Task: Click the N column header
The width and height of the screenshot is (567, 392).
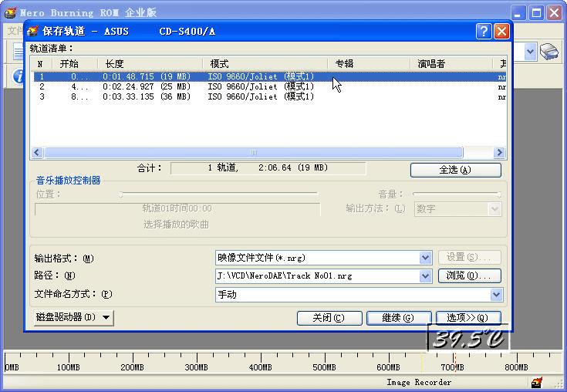Action: 42,64
